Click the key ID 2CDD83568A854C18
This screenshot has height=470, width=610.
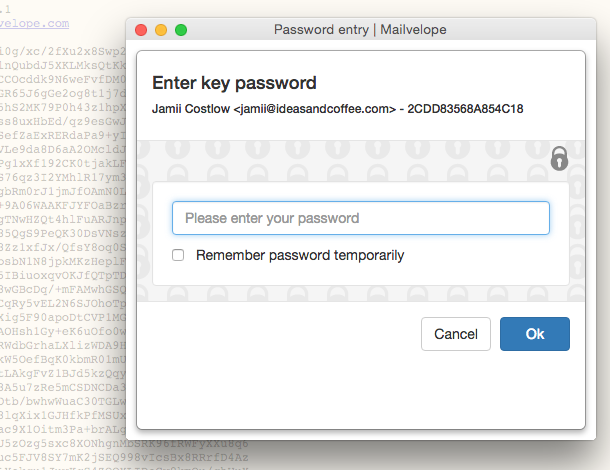click(x=466, y=108)
